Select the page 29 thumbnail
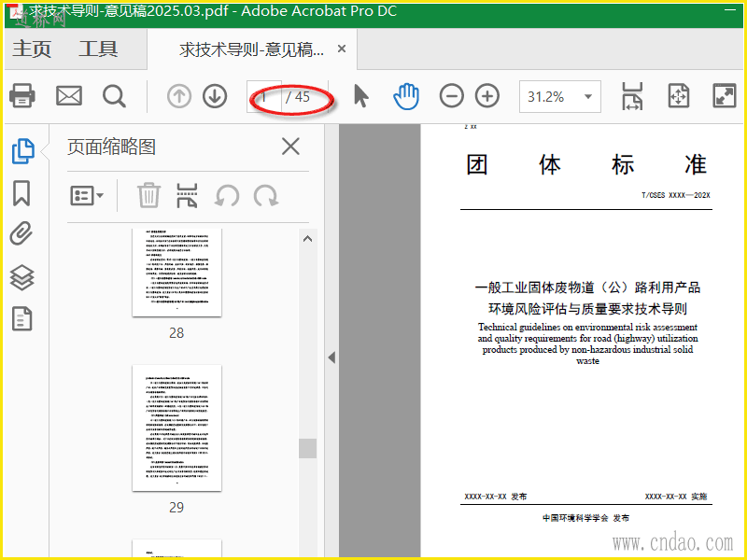 pos(176,427)
